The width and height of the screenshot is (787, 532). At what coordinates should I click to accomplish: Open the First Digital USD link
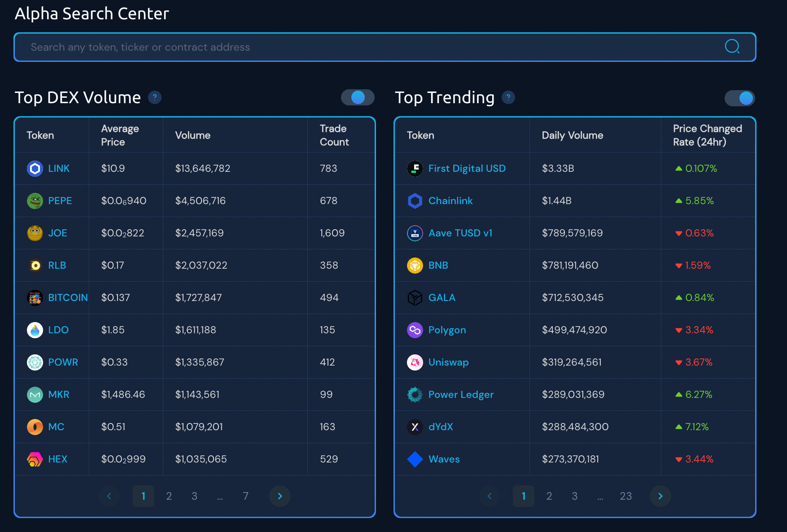tap(467, 169)
